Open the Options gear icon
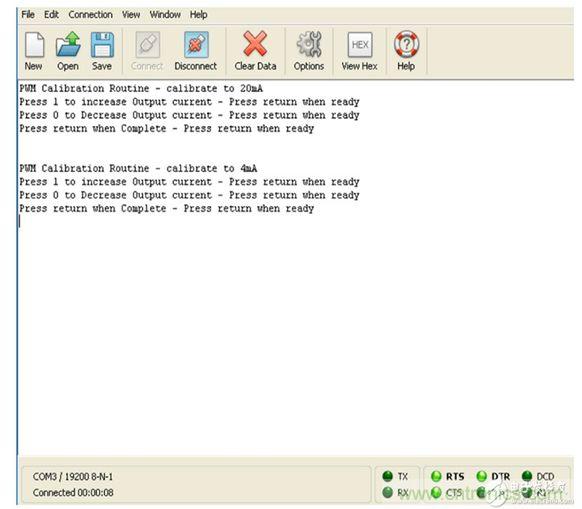This screenshot has width=582, height=509. coord(309,45)
